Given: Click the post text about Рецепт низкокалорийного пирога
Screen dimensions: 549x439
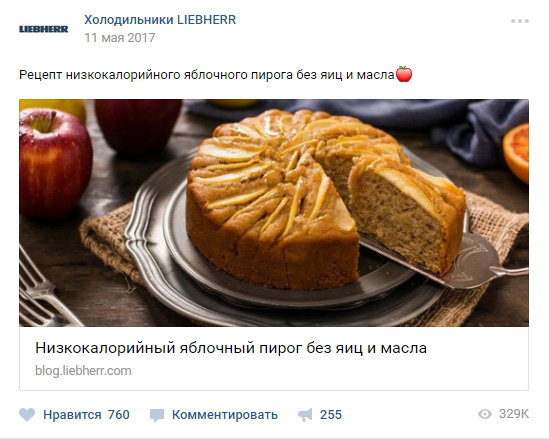Looking at the screenshot, I should click(x=207, y=75).
